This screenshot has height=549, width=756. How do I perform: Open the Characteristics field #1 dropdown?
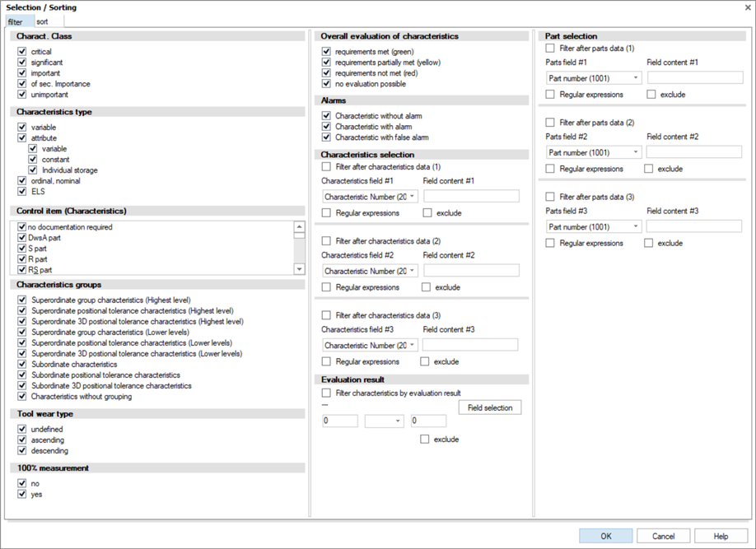(x=370, y=197)
